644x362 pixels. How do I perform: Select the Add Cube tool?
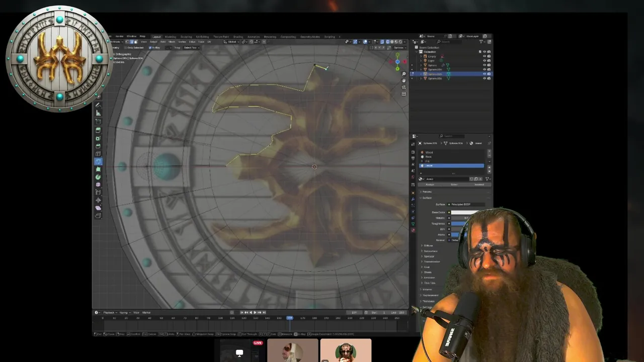point(98,121)
